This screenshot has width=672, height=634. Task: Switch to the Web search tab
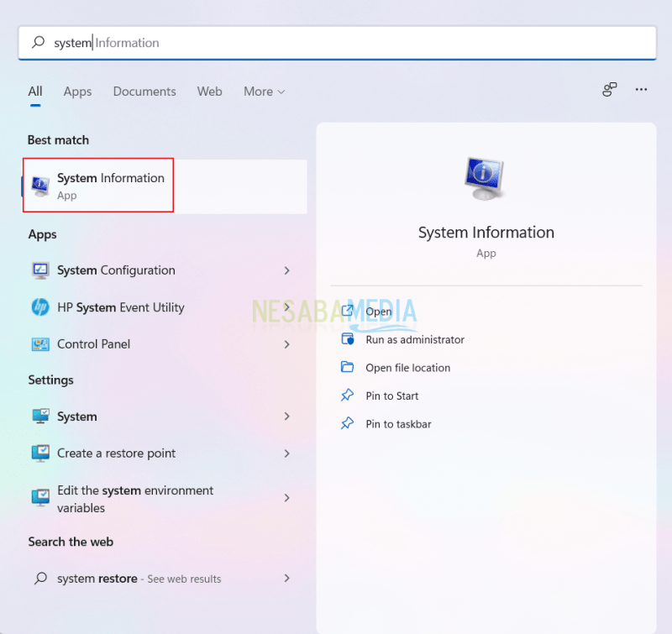tap(209, 92)
